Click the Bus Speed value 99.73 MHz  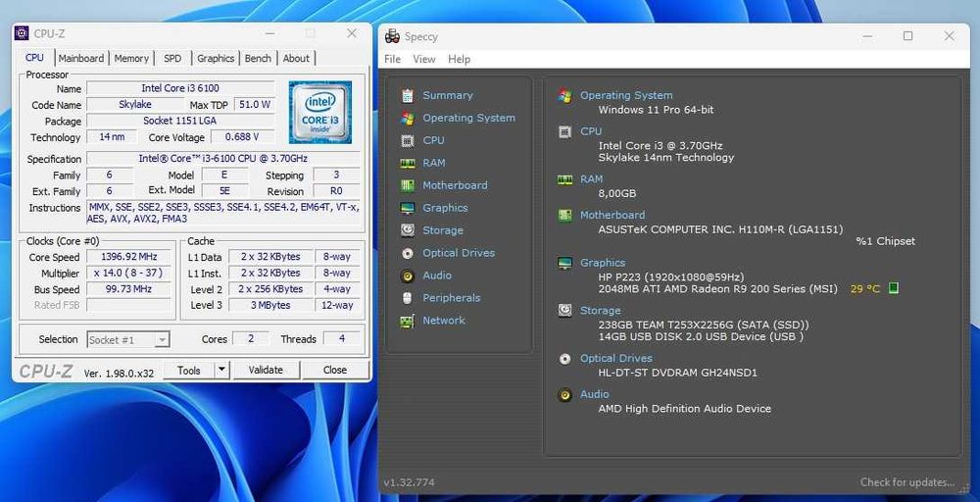[x=128, y=289]
